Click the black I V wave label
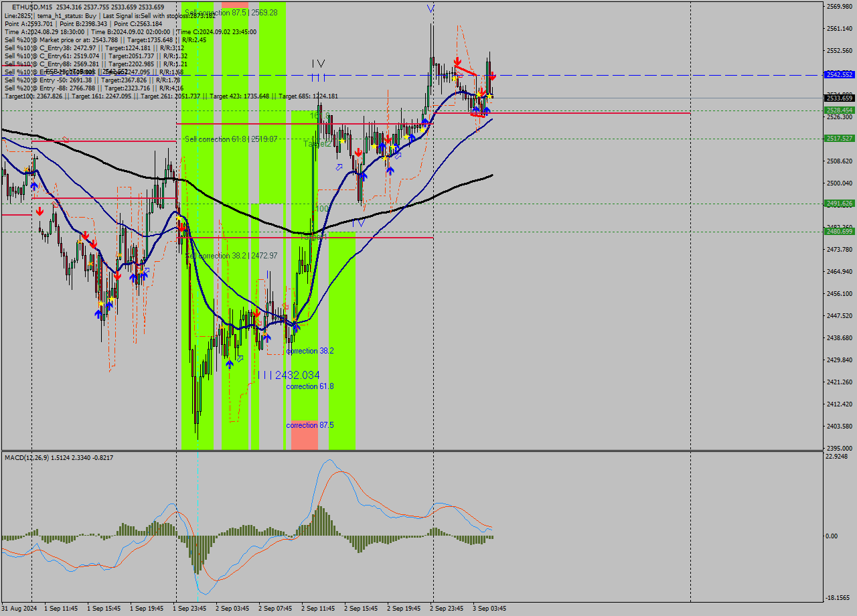The width and height of the screenshot is (857, 616). pyautogui.click(x=318, y=64)
